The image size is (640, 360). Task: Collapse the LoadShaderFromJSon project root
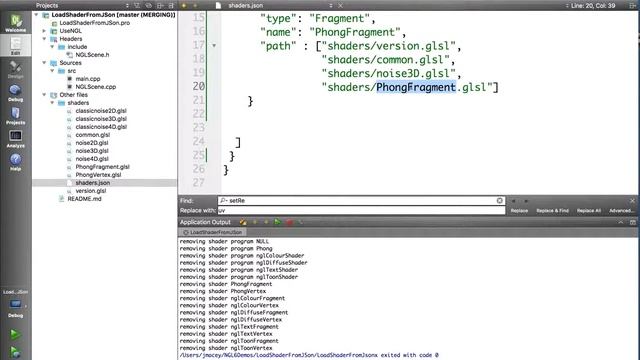[x=37, y=15]
